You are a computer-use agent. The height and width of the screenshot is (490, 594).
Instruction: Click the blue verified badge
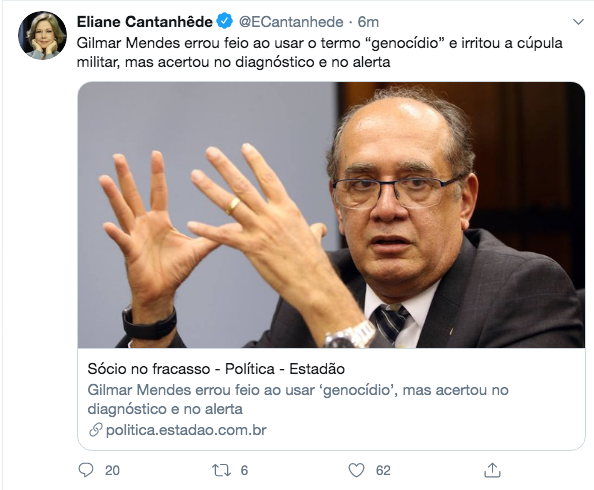tap(225, 21)
